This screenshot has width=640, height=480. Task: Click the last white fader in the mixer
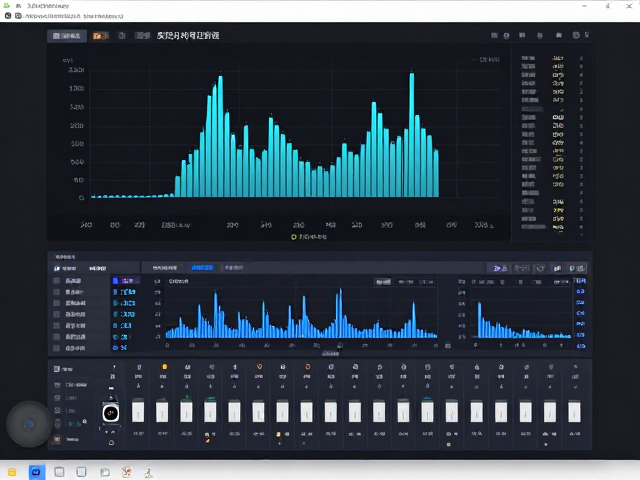574,411
